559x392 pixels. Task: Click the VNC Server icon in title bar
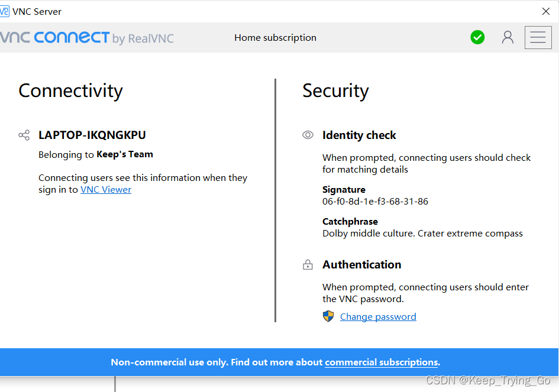coord(8,11)
